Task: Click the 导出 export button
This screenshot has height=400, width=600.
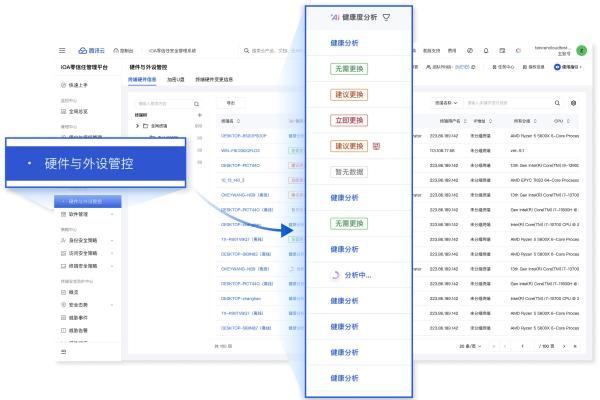Action: (x=231, y=103)
